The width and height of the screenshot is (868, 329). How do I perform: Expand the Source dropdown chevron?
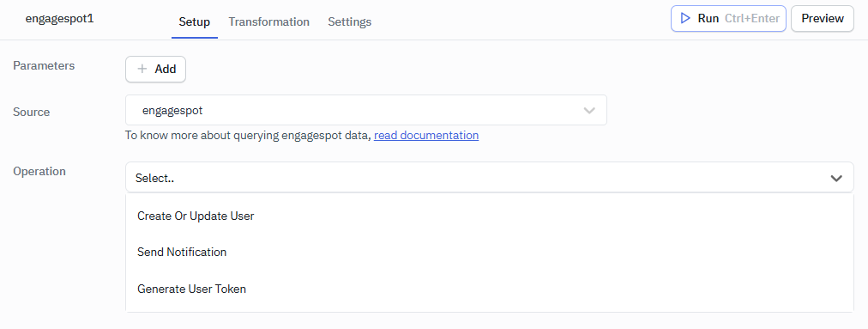(589, 111)
